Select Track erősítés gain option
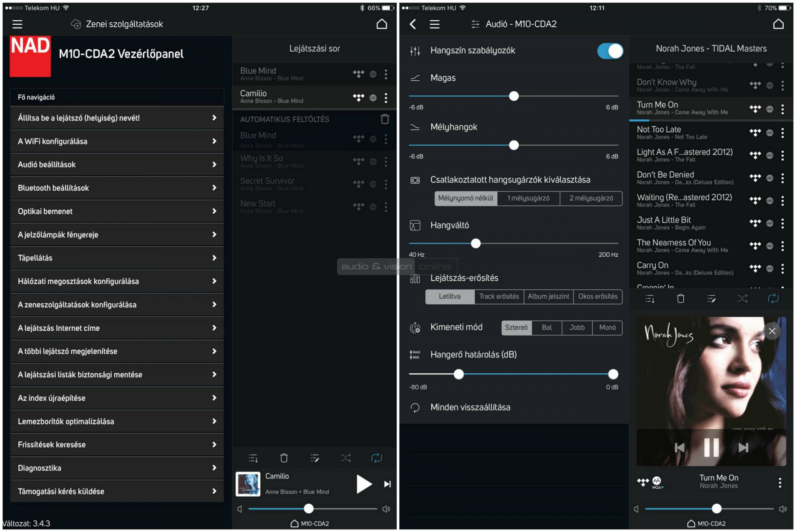 coord(499,296)
